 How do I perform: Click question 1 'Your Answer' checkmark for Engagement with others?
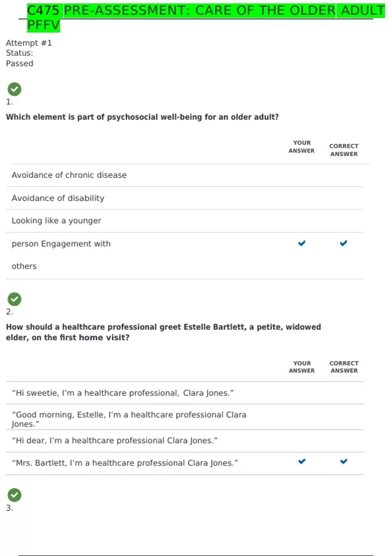302,243
